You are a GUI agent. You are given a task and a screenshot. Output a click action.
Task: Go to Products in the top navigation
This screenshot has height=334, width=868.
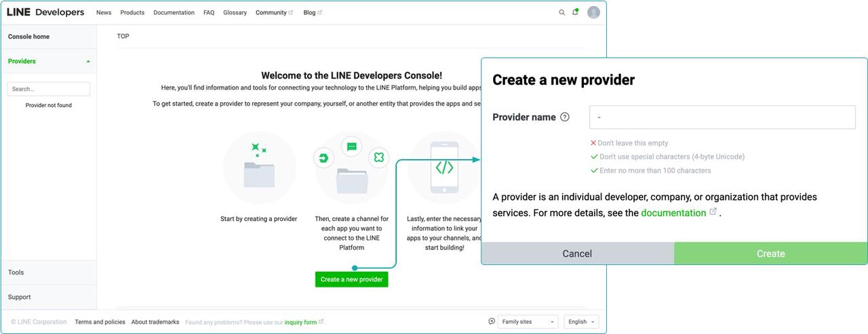coord(132,12)
